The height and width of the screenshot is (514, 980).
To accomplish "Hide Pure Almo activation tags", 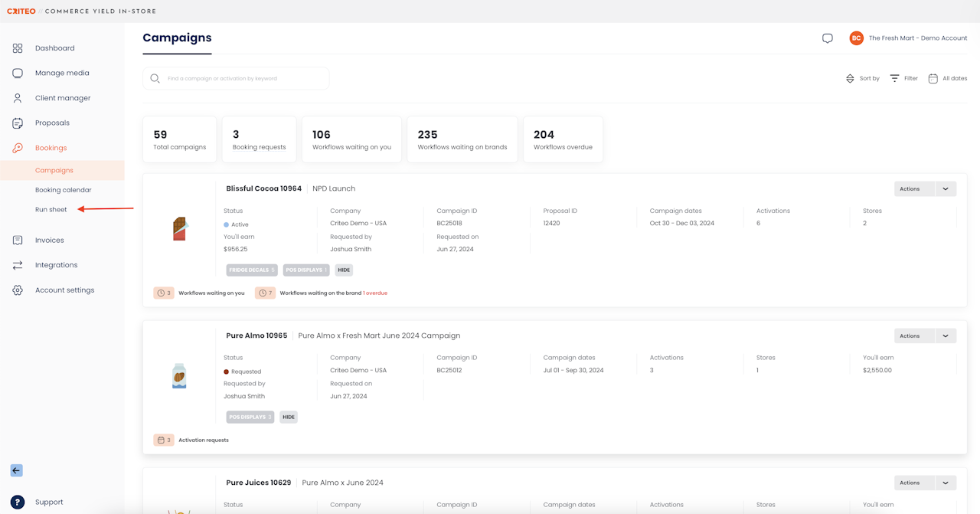I will point(289,417).
